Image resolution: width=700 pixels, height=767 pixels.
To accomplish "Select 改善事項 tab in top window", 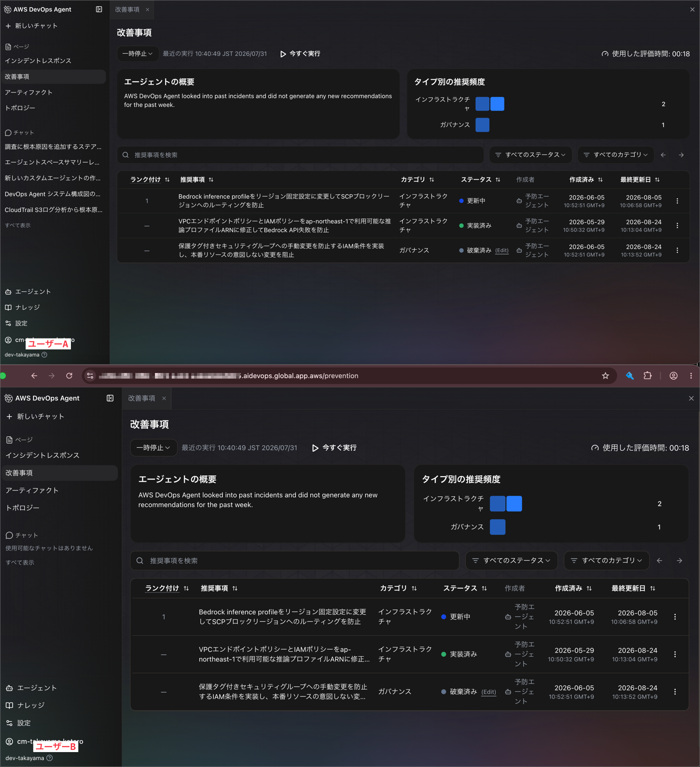I will click(127, 9).
